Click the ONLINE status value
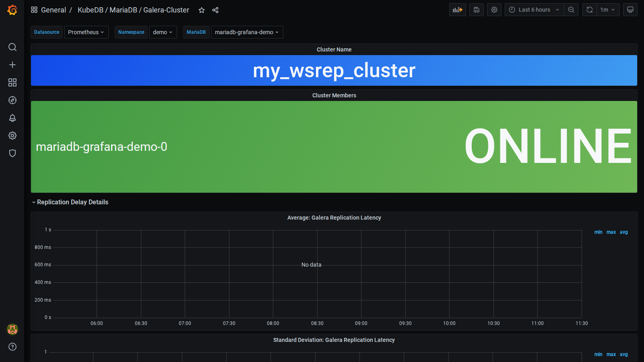The height and width of the screenshot is (362, 644). (548, 146)
